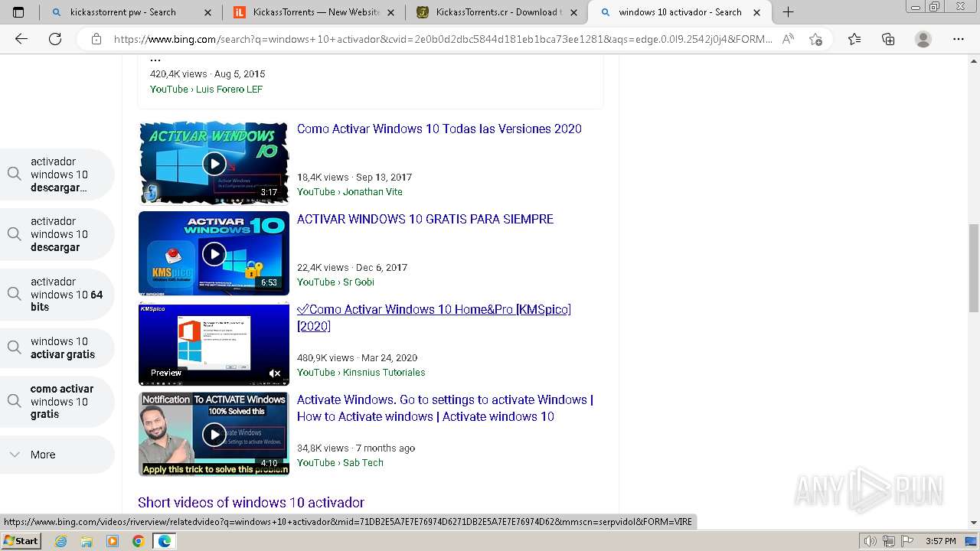Open Como Activar Windows 10 Todas las Versiones 2020
Image resolution: width=980 pixels, height=551 pixels.
(x=439, y=129)
